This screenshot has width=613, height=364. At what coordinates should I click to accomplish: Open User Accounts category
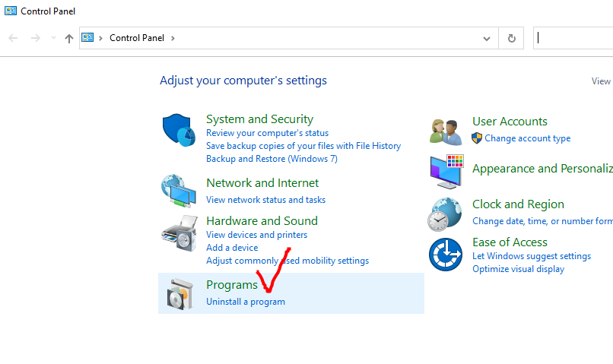pyautogui.click(x=510, y=122)
